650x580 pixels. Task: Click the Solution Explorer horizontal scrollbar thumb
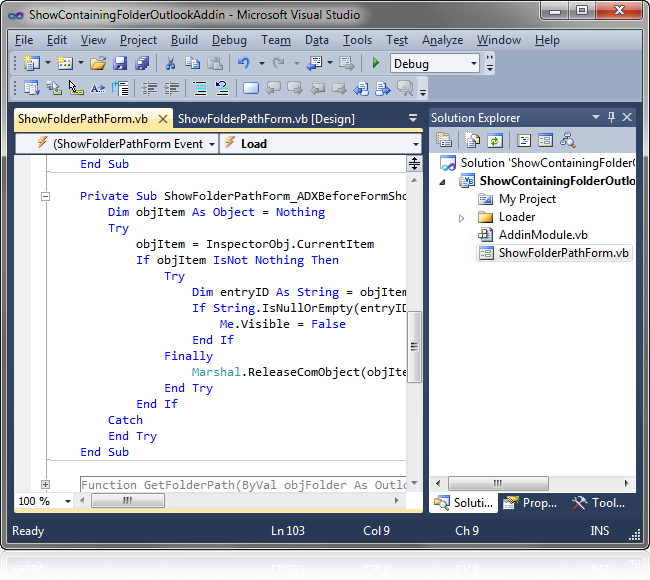(x=498, y=483)
